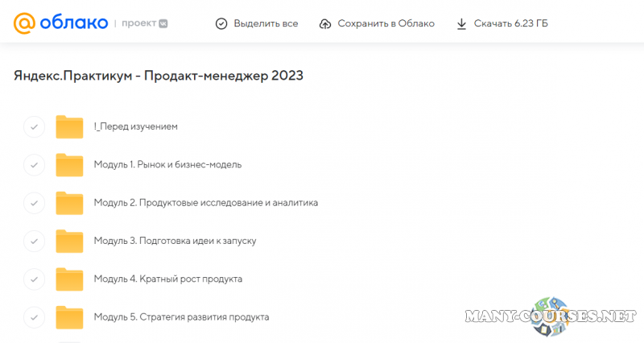The height and width of the screenshot is (343, 644).
Task: Click the circled checkmark icon for Выделить все
Action: [x=221, y=23]
